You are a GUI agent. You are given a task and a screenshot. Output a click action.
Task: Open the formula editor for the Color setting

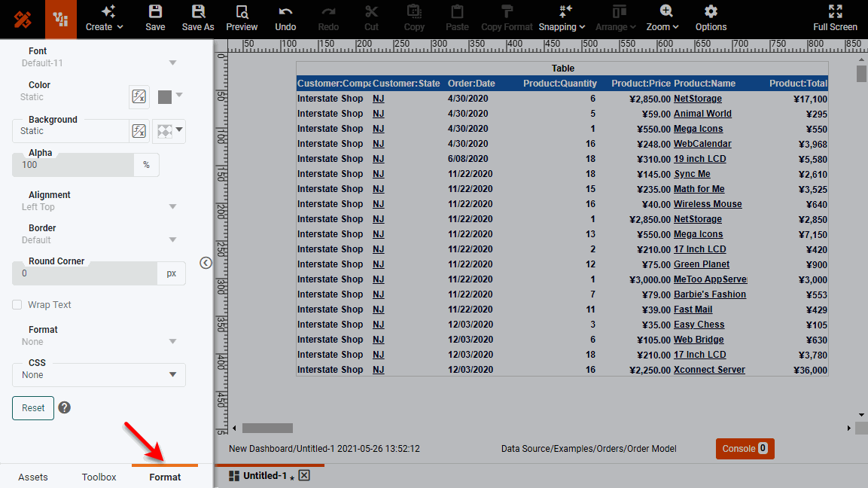(139, 96)
